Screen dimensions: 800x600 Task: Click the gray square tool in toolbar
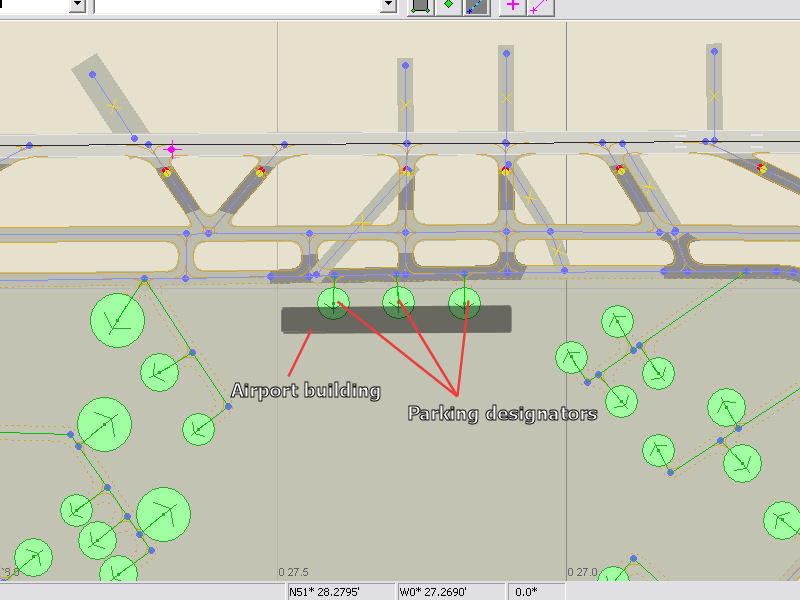[421, 5]
